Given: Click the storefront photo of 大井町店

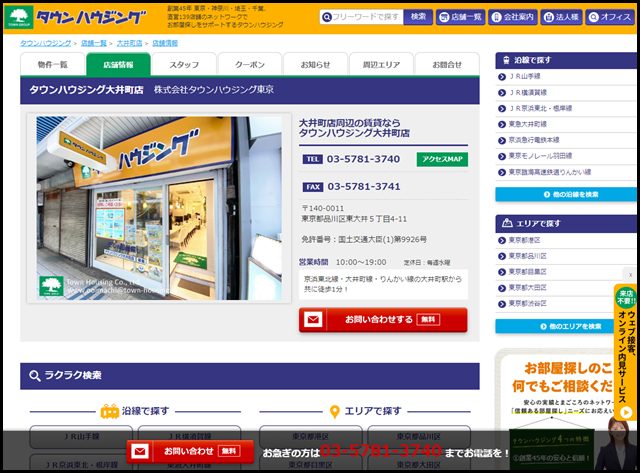Looking at the screenshot, I should [x=159, y=208].
